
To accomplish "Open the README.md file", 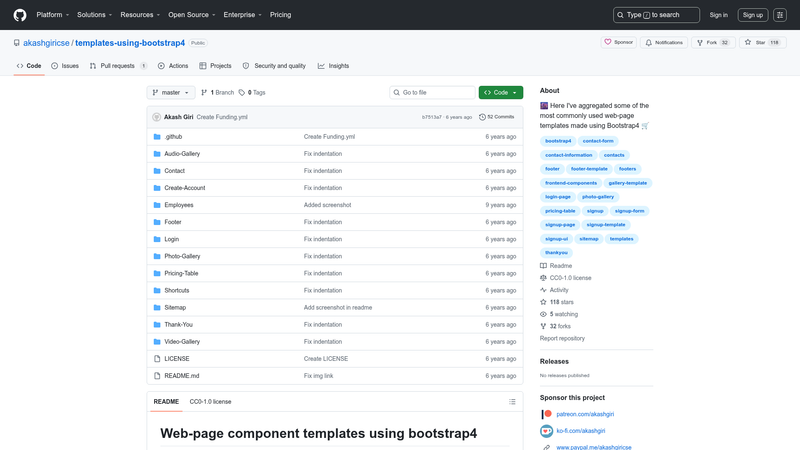I will 182,376.
